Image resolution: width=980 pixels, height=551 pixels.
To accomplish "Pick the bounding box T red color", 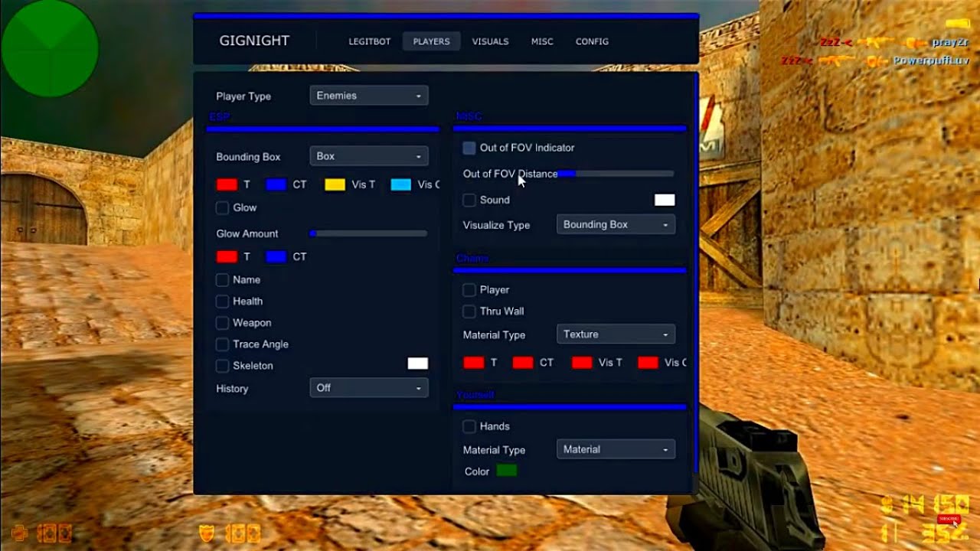I will pyautogui.click(x=227, y=184).
